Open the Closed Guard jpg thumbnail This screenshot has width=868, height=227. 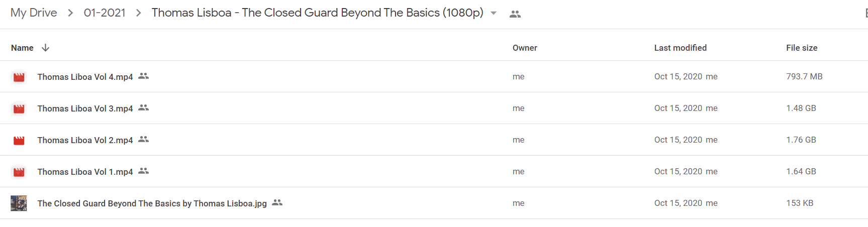tap(19, 203)
